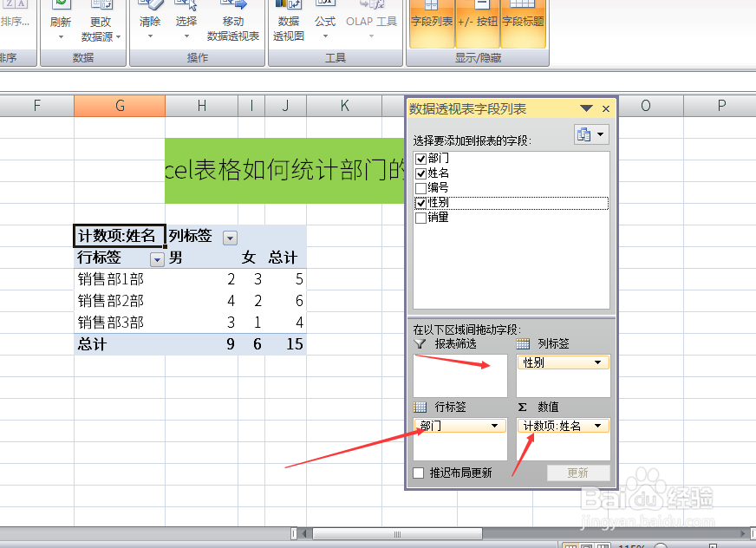Open 计数项:姓名 dropdown in 数值 area

[598, 426]
